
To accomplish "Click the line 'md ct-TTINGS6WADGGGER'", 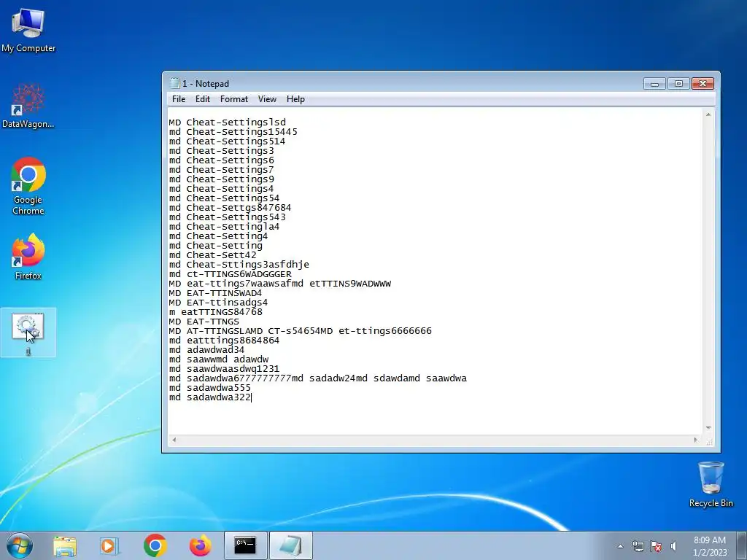I will pos(230,274).
